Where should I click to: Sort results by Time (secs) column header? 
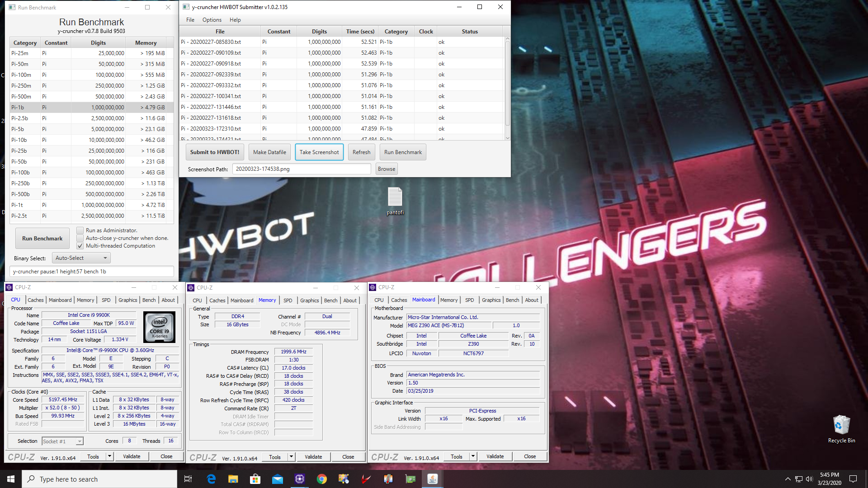coord(360,31)
